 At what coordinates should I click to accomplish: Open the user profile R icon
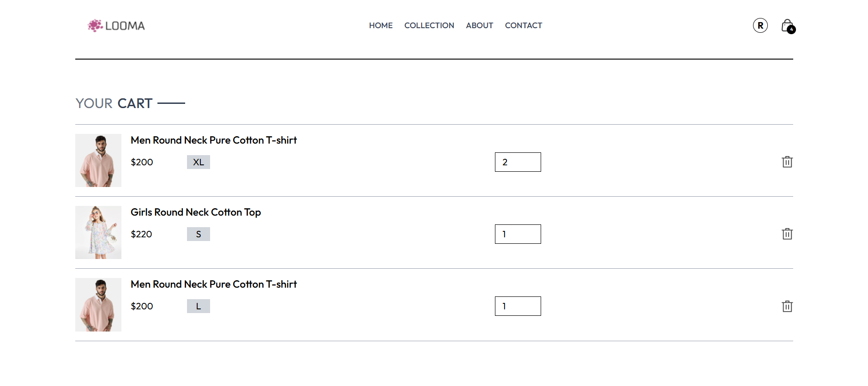760,25
